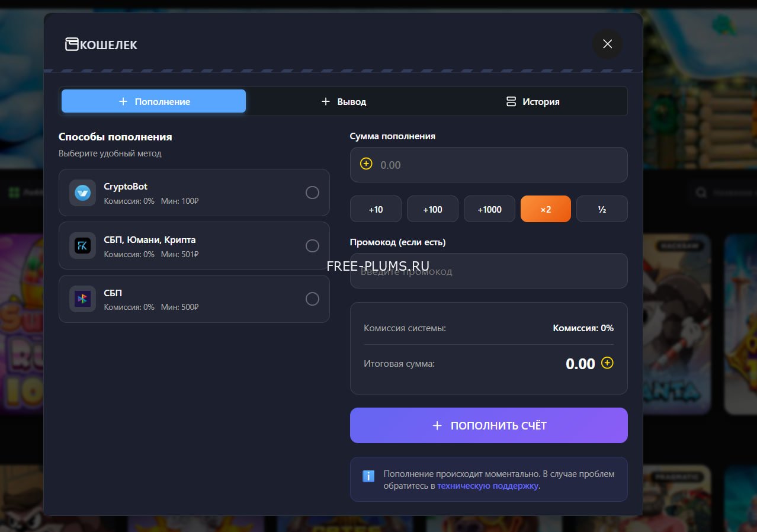This screenshot has width=757, height=532.
Task: Click the FK payment logo icon
Action: pos(82,245)
